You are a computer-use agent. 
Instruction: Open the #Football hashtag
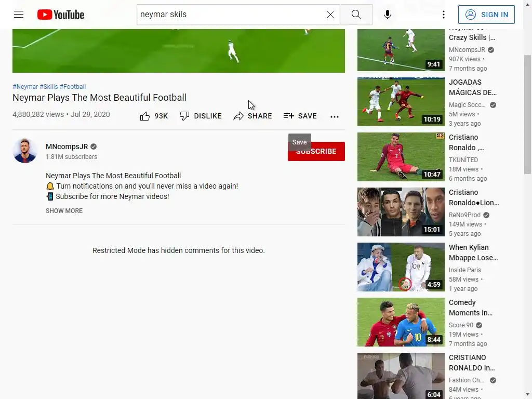click(73, 87)
